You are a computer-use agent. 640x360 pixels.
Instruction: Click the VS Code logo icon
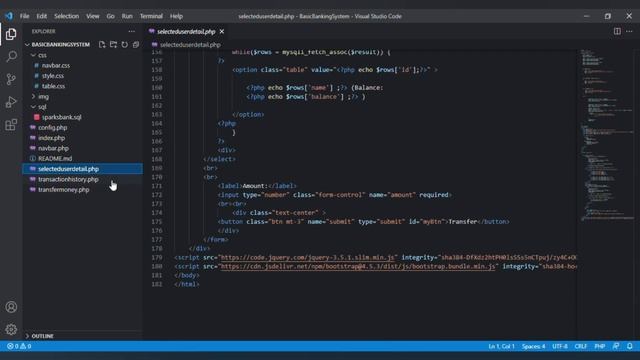click(9, 16)
